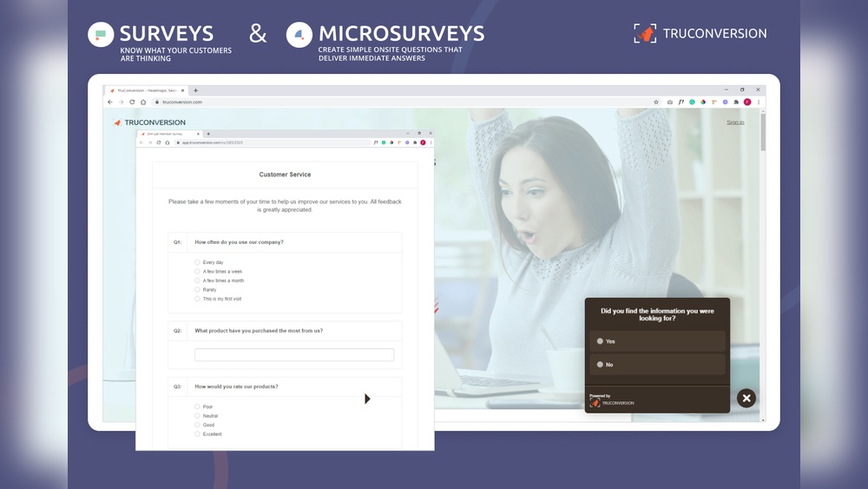Open the profile avatar in truconversion.com window
This screenshot has height=489, width=868.
(x=747, y=102)
